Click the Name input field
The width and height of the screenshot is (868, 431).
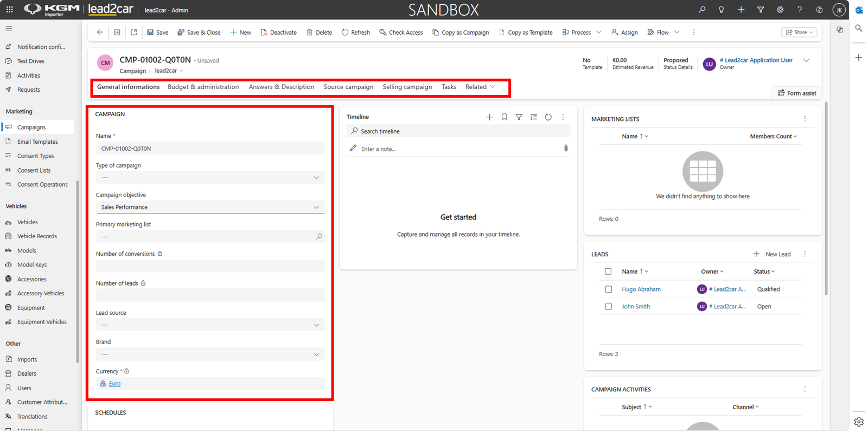(x=210, y=148)
